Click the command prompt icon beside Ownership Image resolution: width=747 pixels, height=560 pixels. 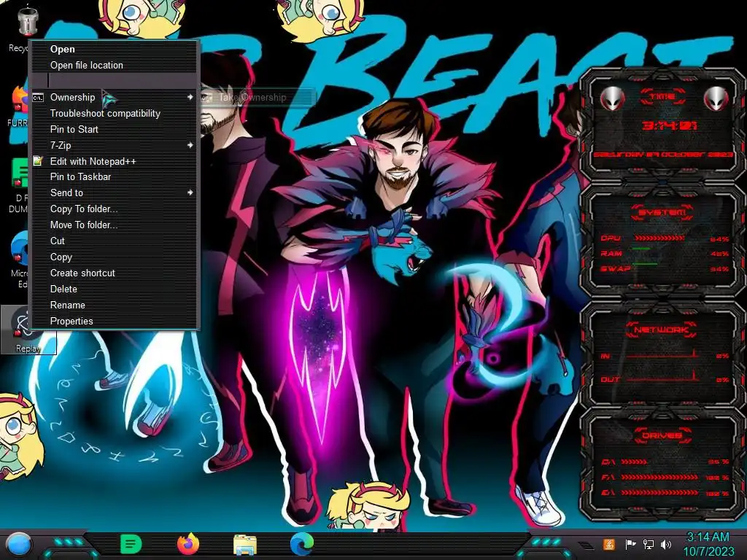38,98
